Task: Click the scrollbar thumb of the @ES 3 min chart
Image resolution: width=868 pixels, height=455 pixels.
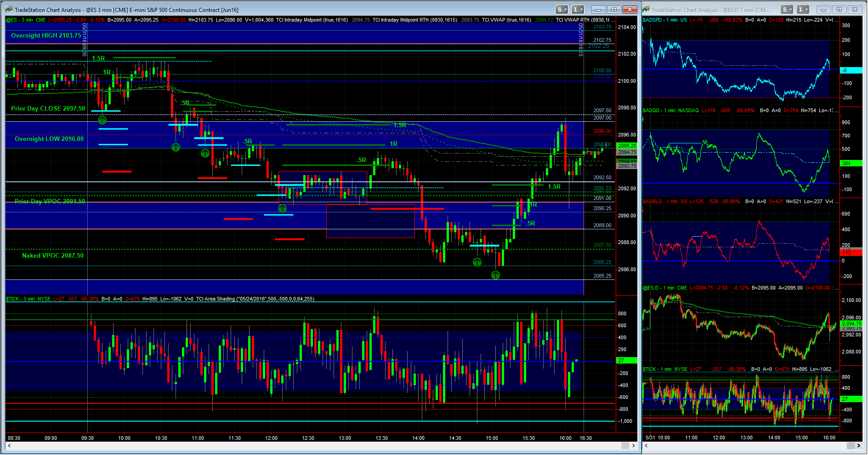Action: [x=625, y=445]
